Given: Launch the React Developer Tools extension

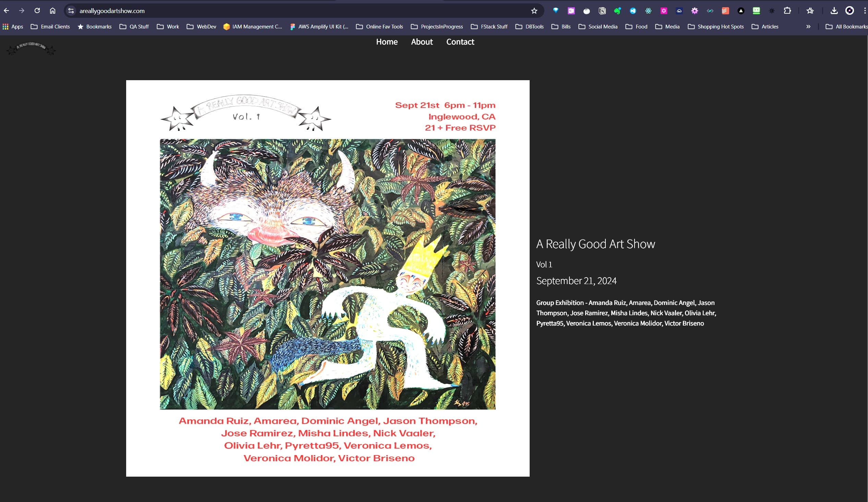Looking at the screenshot, I should (648, 11).
